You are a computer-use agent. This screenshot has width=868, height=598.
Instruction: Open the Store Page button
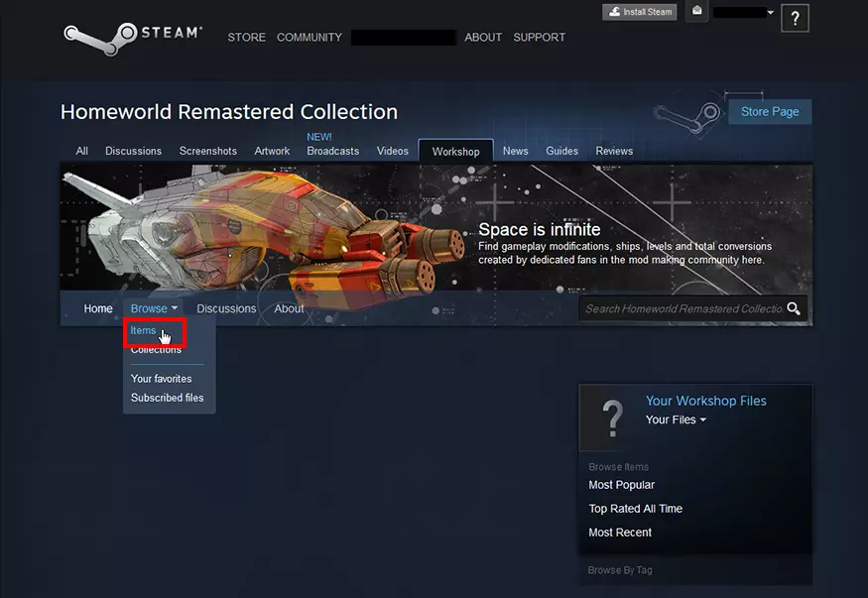[x=770, y=112]
